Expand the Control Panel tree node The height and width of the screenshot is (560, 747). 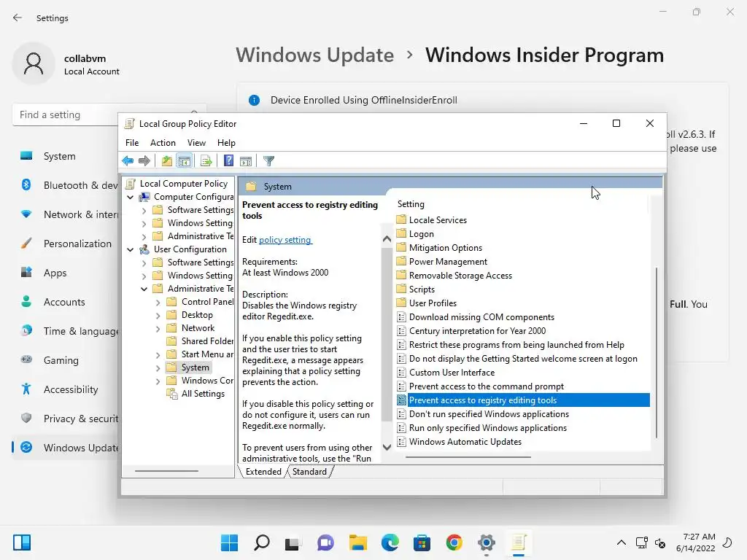click(158, 302)
